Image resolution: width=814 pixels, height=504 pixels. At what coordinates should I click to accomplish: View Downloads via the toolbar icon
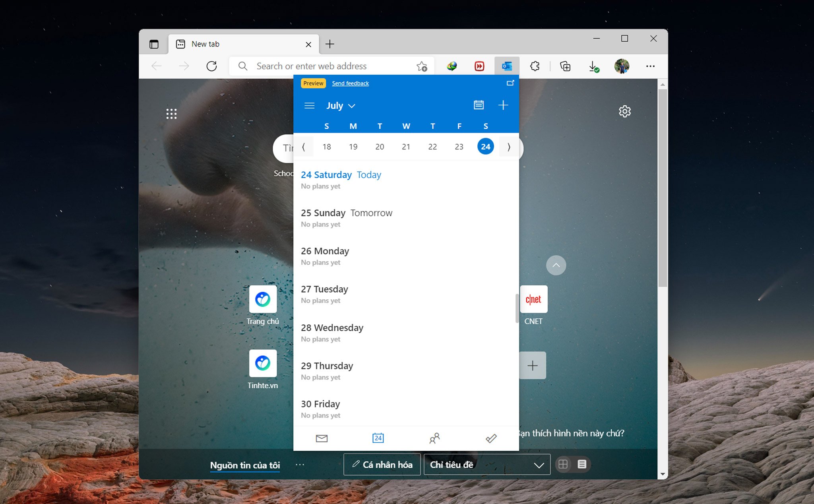[593, 66]
